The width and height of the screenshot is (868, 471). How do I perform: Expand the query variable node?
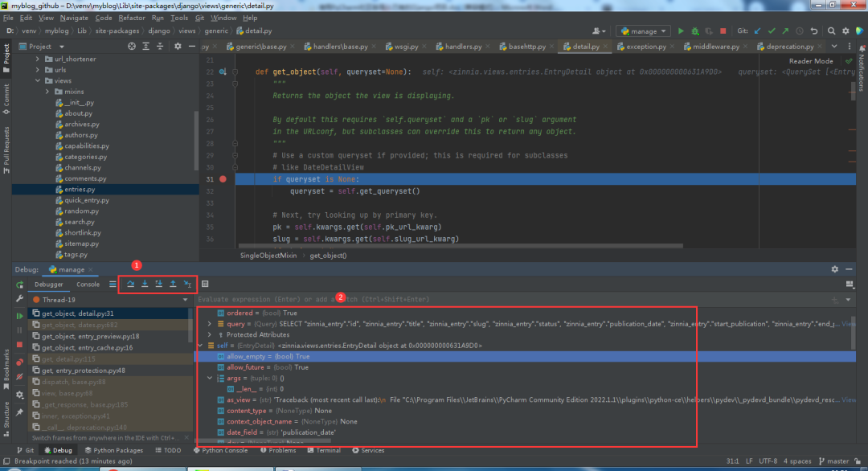(209, 324)
